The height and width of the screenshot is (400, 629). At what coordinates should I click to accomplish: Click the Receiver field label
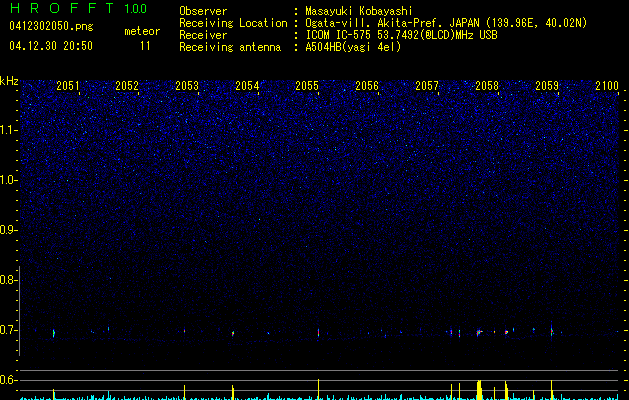[x=203, y=35]
